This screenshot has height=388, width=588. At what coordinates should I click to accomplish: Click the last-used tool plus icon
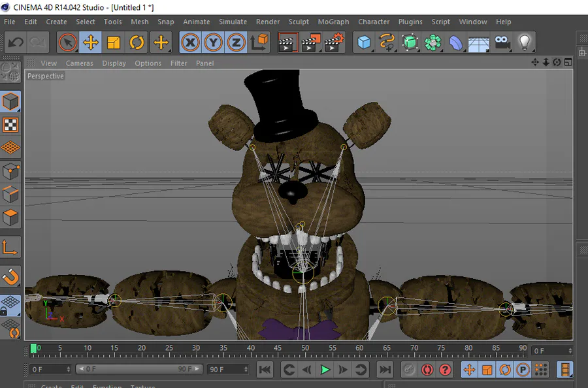point(161,42)
